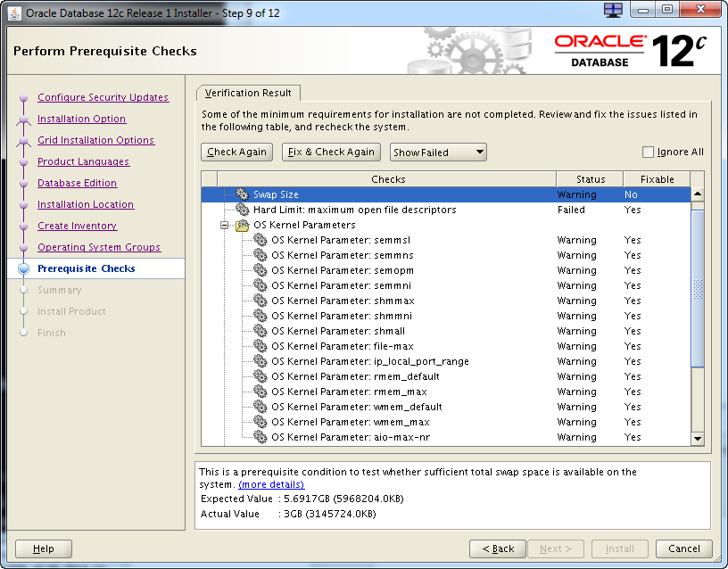Image resolution: width=728 pixels, height=569 pixels.
Task: Go to Configure Security Updates step
Action: [103, 97]
